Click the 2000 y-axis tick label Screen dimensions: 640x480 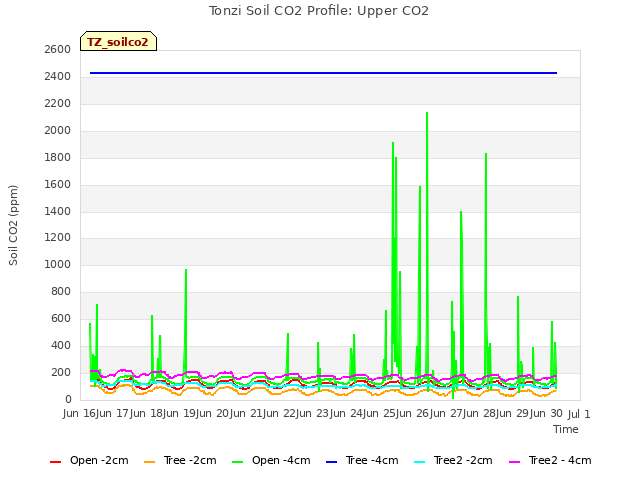point(58,130)
